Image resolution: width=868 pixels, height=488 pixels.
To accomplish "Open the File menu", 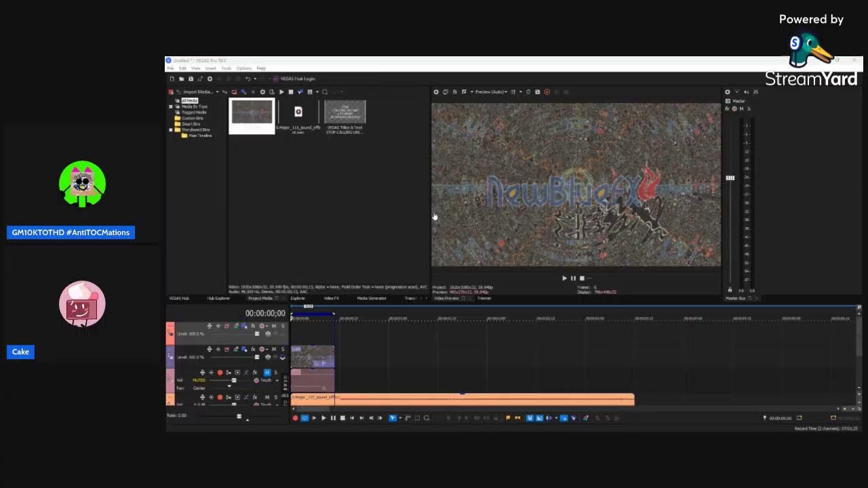I will [x=170, y=68].
